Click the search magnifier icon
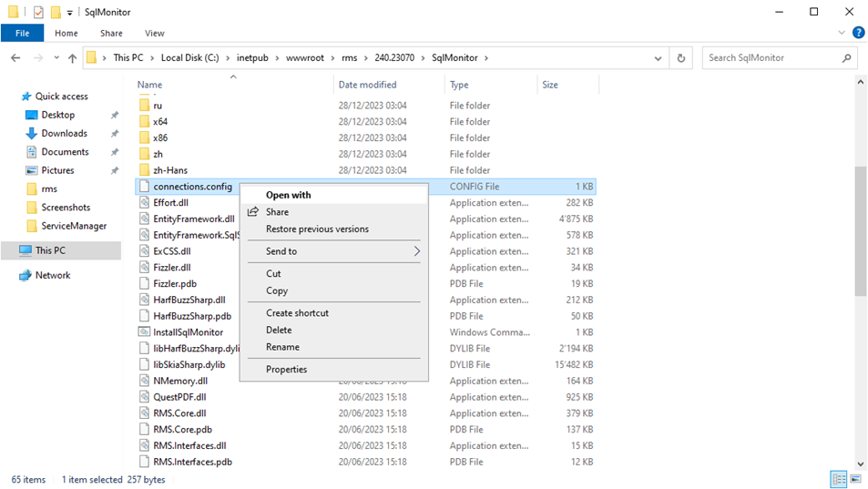This screenshot has height=489, width=868. (846, 58)
